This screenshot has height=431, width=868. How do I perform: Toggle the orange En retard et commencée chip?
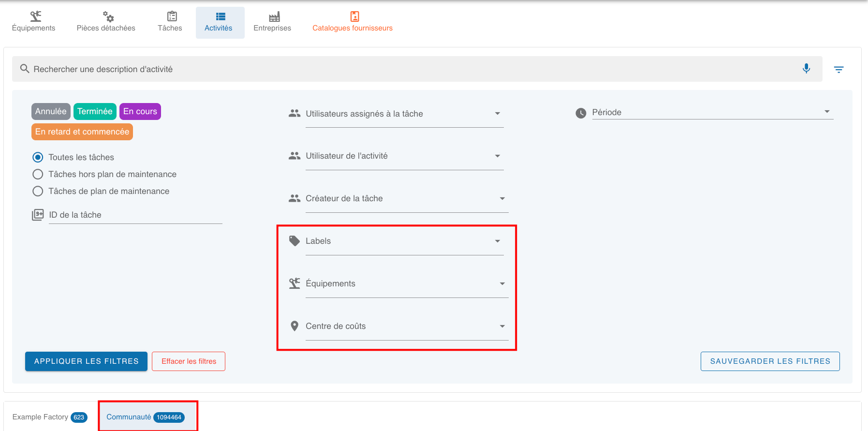click(x=82, y=132)
